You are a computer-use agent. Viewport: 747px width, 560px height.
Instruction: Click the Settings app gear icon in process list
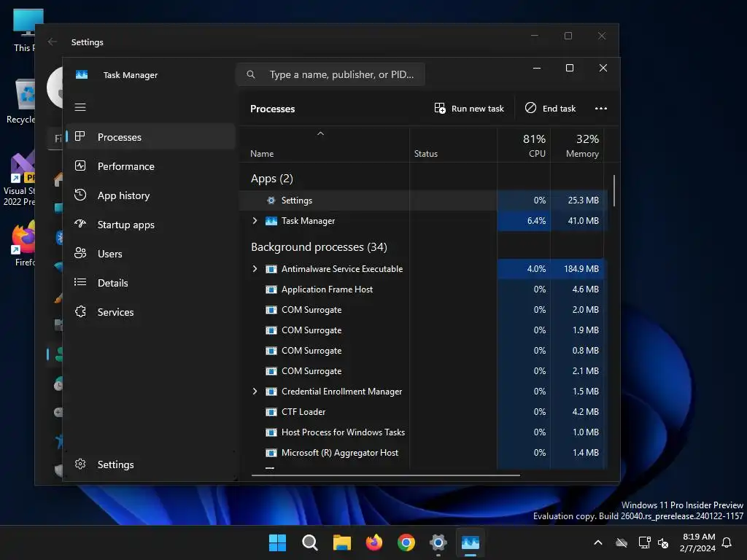coord(271,201)
